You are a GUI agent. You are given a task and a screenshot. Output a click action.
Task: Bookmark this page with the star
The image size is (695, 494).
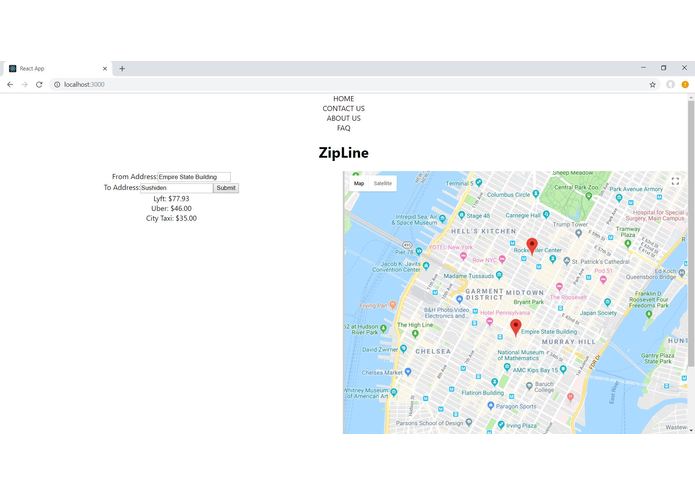click(652, 85)
